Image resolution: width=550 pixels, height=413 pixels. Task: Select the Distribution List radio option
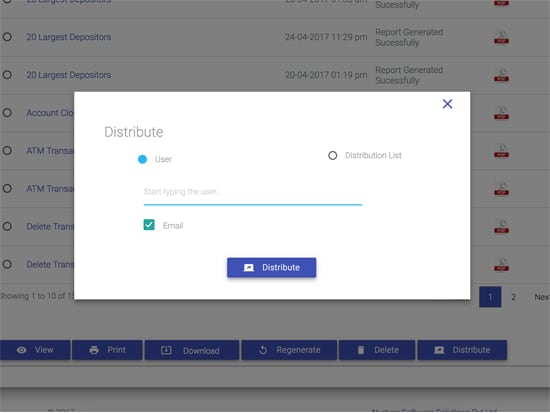(x=333, y=155)
